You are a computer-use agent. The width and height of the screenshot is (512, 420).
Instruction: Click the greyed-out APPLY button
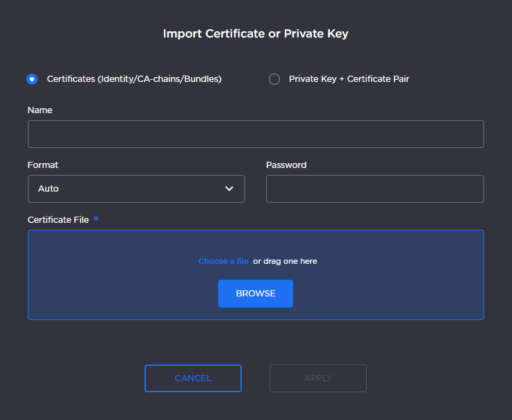click(x=318, y=378)
